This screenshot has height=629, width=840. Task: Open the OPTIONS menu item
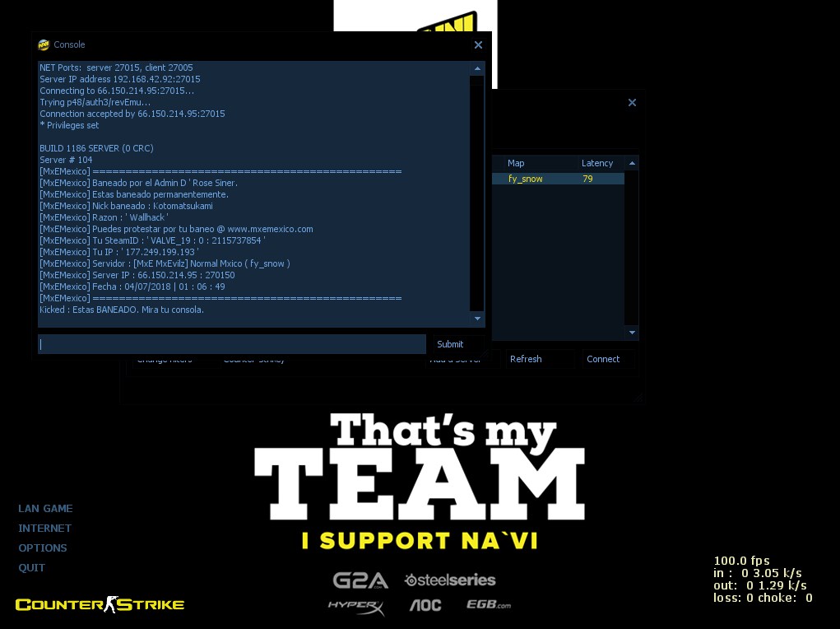point(43,548)
